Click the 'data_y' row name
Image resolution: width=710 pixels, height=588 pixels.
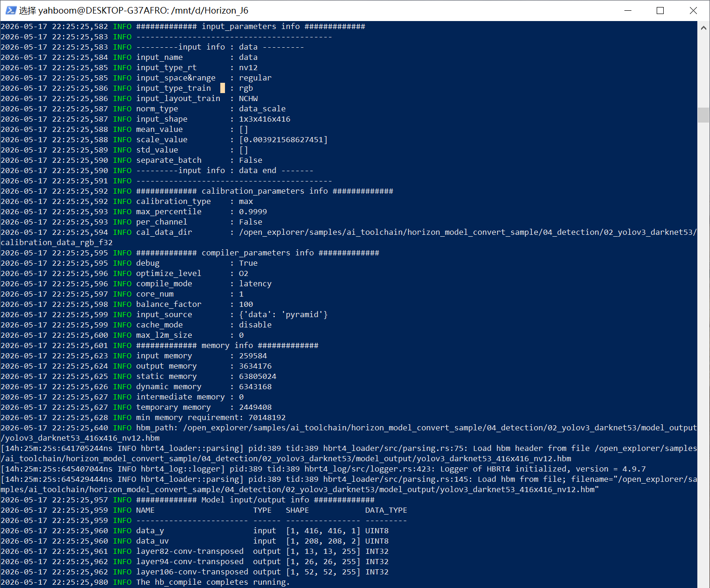(150, 530)
